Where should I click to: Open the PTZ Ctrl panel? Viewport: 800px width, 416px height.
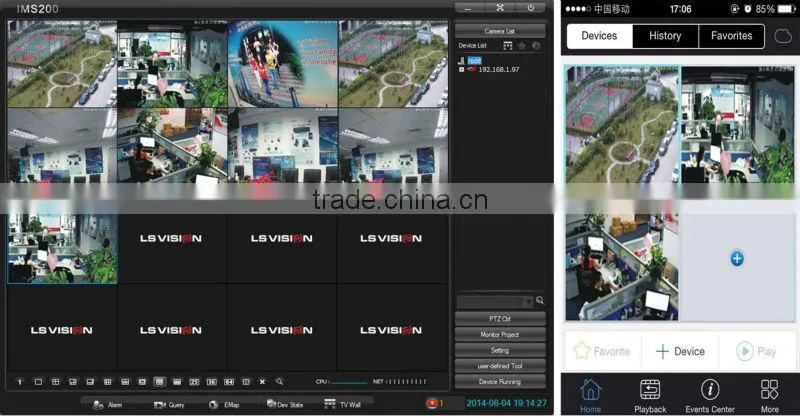(x=499, y=319)
